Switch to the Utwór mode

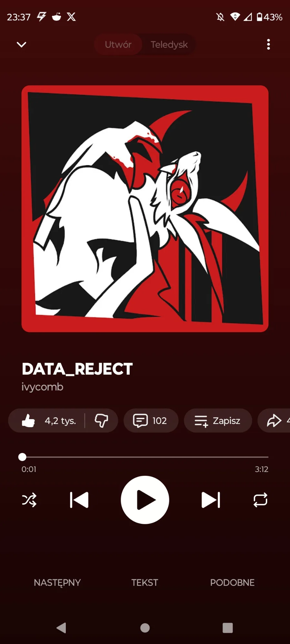[x=118, y=44]
